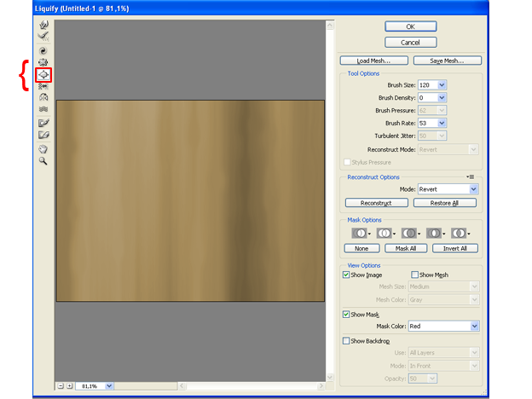Open the Mask Color dropdown
The image size is (532, 399).
pyautogui.click(x=474, y=326)
